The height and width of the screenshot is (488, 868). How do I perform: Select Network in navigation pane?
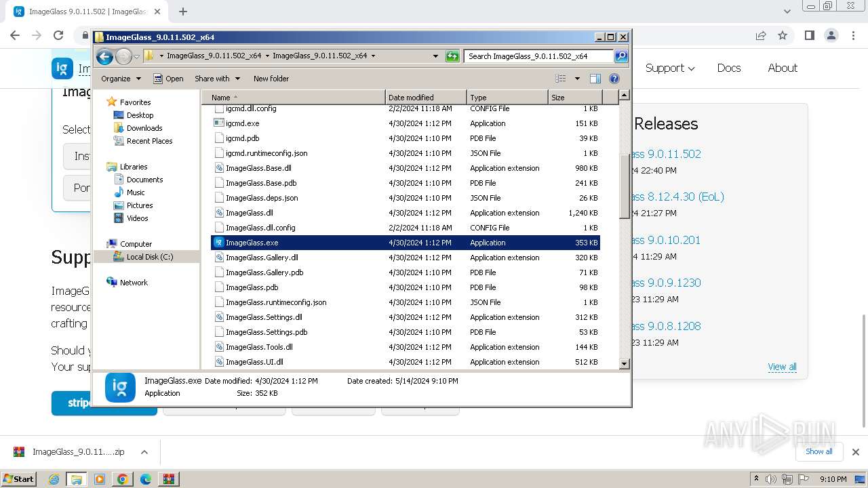134,283
